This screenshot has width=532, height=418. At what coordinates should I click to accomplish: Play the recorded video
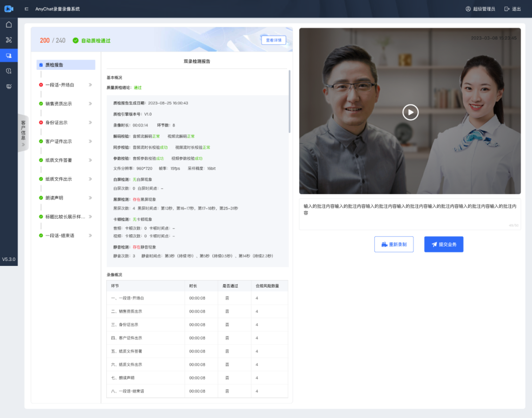coord(410,112)
